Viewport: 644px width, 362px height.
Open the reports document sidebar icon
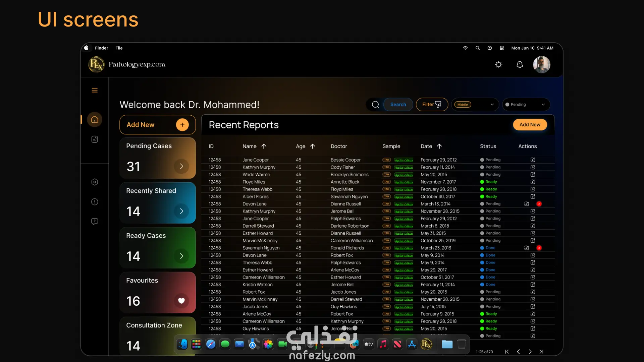(95, 139)
